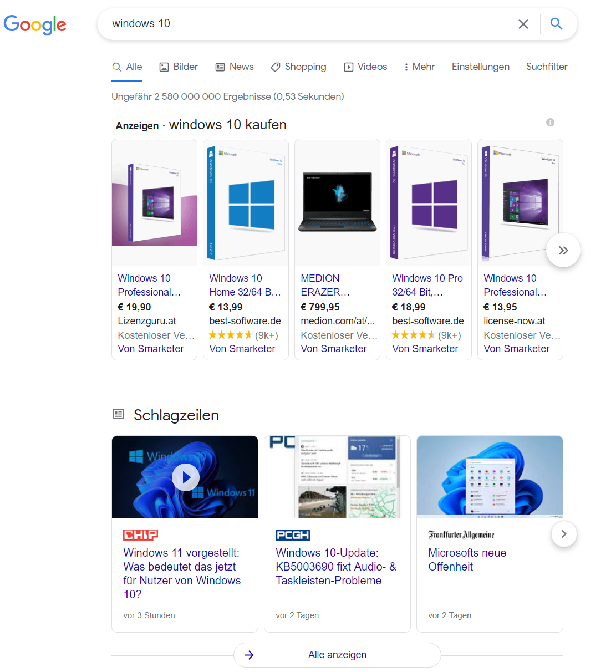Image resolution: width=616 pixels, height=672 pixels.
Task: Open Windows 10 Professional link for €19,90
Action: pos(149,285)
